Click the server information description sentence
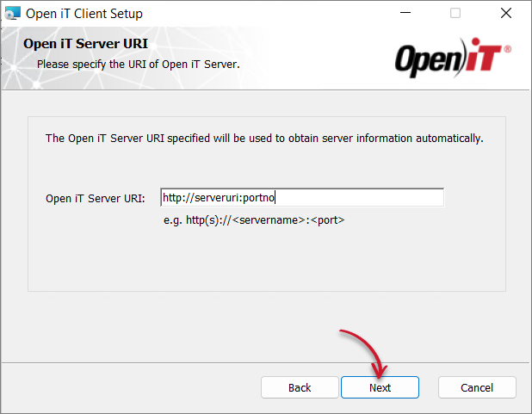This screenshot has width=532, height=414. pyautogui.click(x=264, y=139)
